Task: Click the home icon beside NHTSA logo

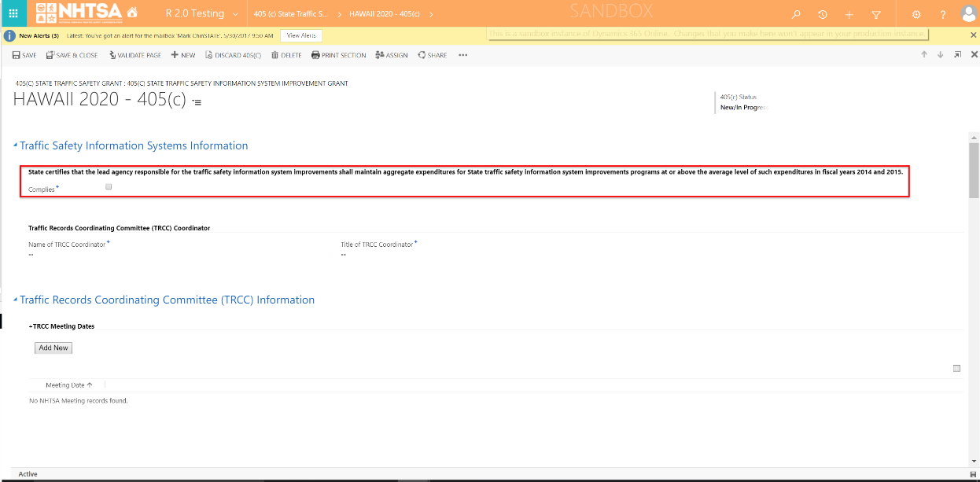Action: [x=132, y=13]
